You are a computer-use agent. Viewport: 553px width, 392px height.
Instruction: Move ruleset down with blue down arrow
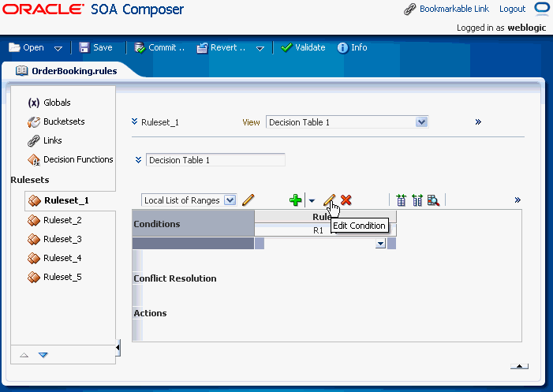click(x=43, y=355)
